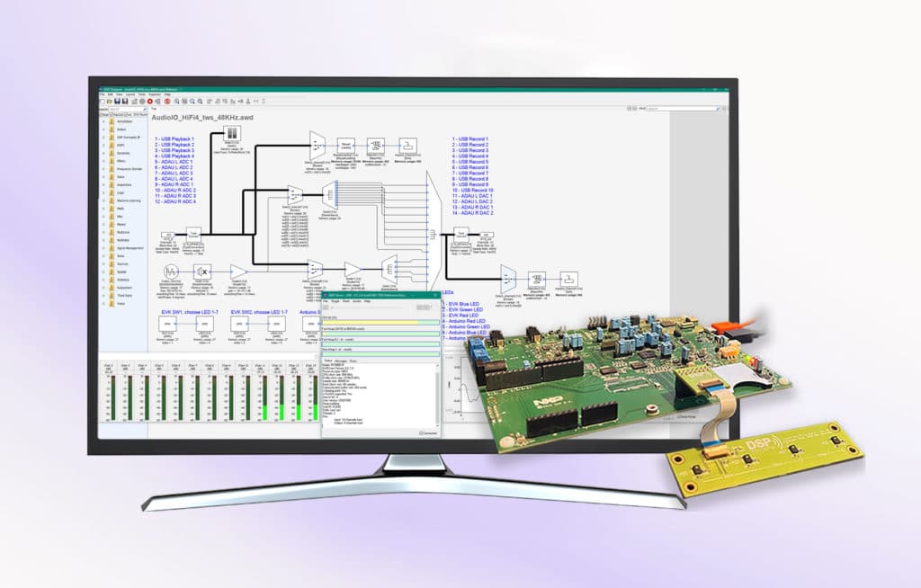Select the mute speaker module on canvas

pos(202,272)
